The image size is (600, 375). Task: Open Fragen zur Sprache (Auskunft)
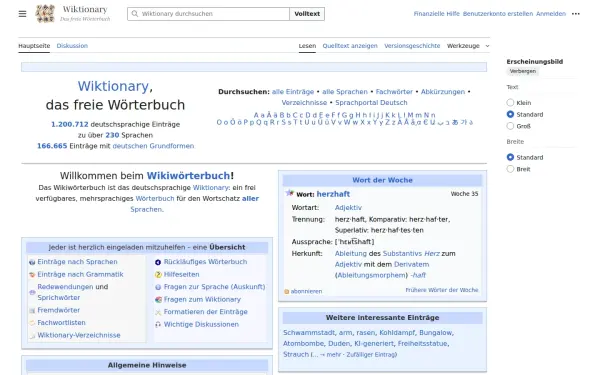pyautogui.click(x=214, y=287)
